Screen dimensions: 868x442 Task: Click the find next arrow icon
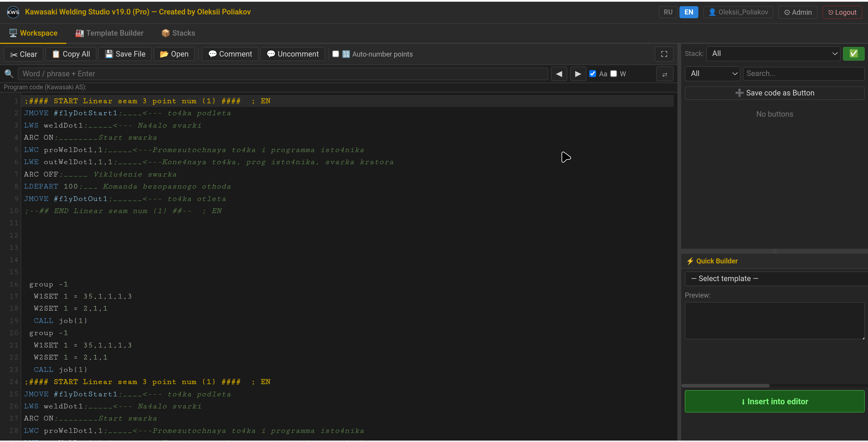coord(578,74)
